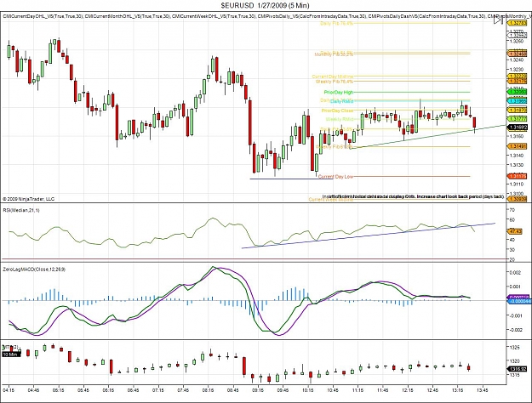This screenshot has width=532, height=403.
Task: Select the blue trendline on the RSI panel
Action: 368,236
